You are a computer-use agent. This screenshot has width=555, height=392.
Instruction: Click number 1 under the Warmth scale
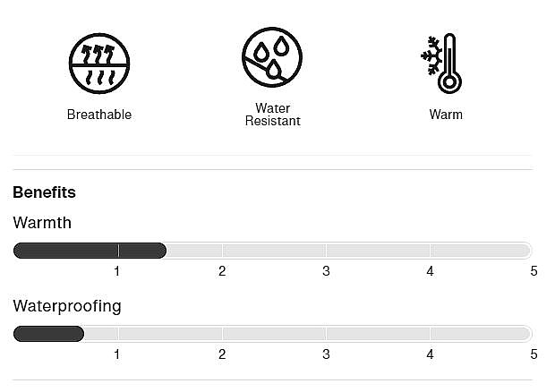click(117, 271)
